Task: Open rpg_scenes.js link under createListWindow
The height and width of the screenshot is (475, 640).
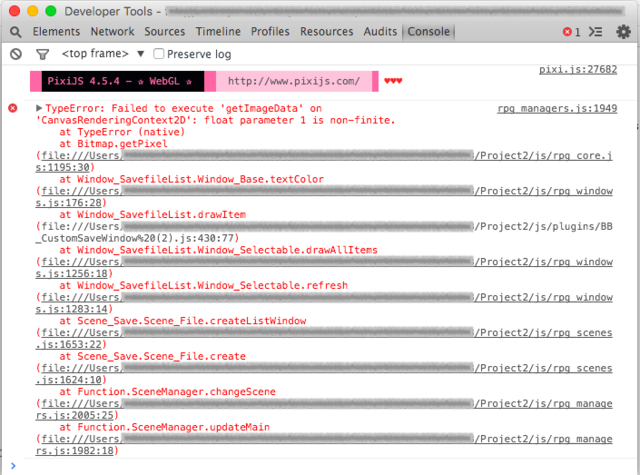Action: [324, 339]
